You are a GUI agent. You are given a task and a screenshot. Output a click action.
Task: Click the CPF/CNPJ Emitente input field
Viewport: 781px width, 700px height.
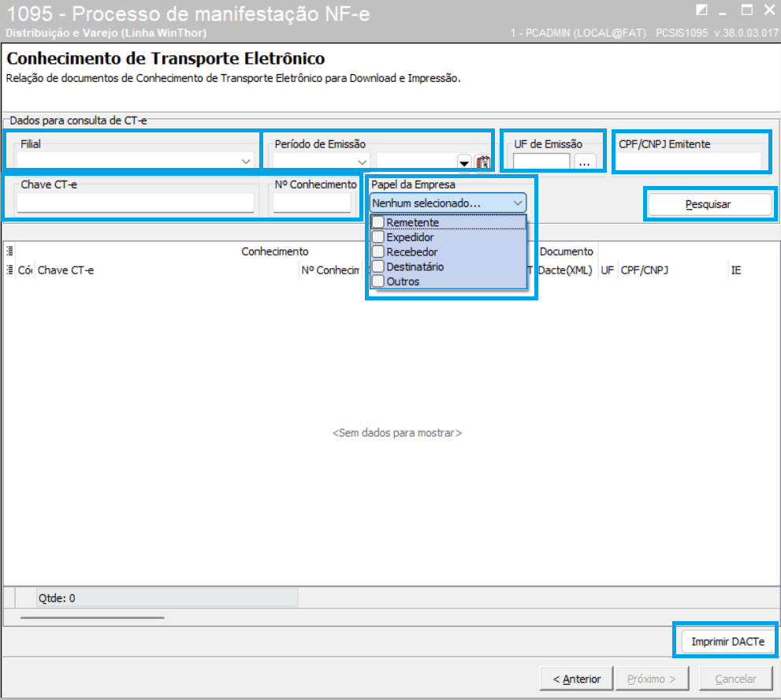(x=690, y=162)
